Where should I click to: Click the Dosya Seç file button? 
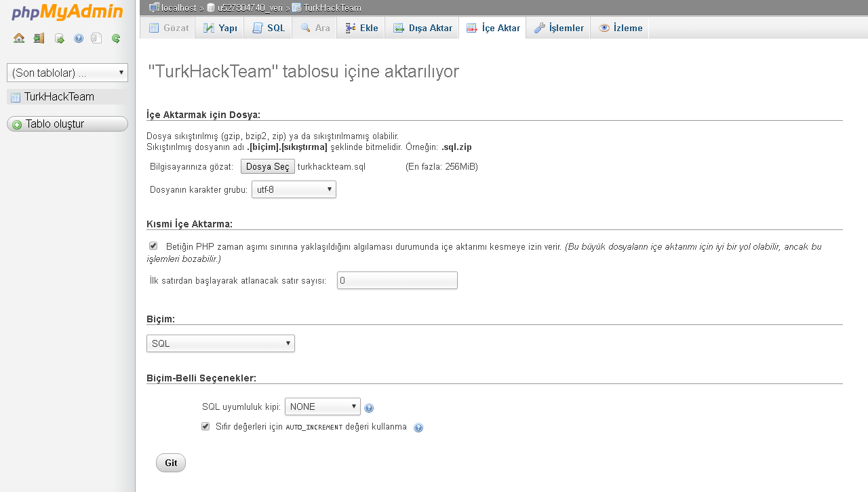[268, 166]
